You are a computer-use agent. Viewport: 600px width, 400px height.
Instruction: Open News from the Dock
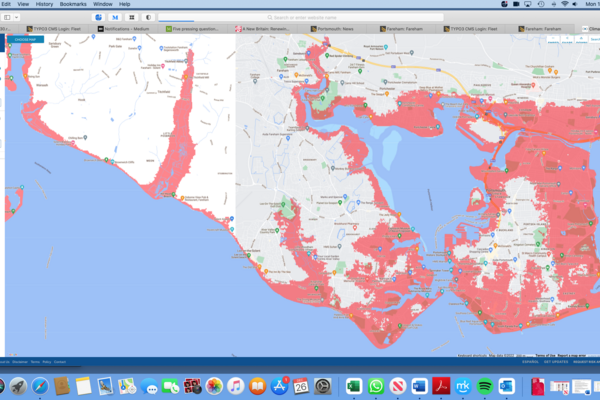pyautogui.click(x=398, y=386)
